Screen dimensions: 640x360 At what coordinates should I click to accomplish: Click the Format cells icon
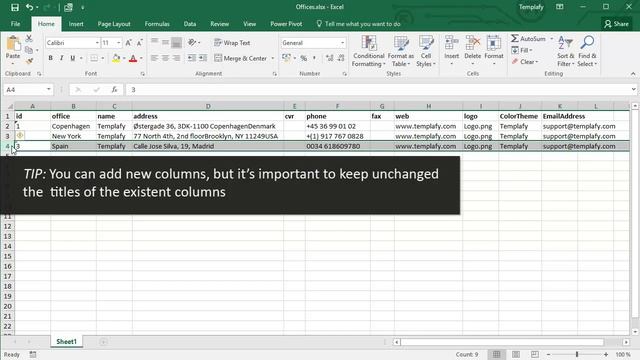click(x=494, y=44)
